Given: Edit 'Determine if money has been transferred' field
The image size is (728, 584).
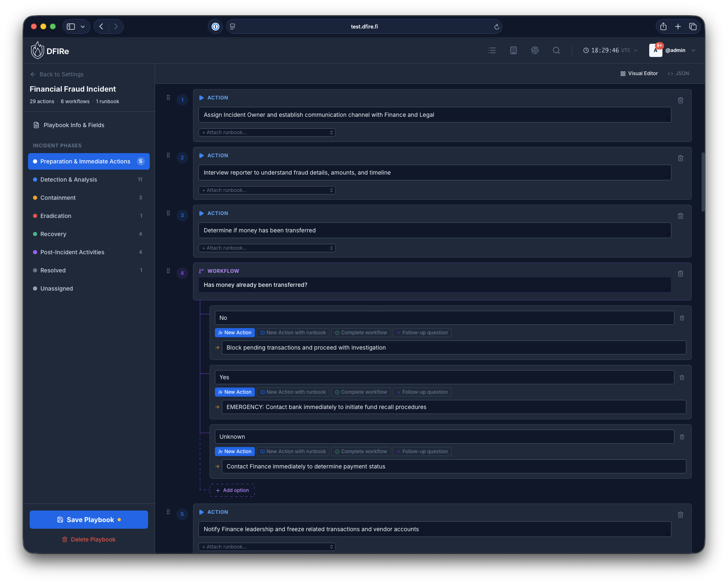Looking at the screenshot, I should pos(435,230).
